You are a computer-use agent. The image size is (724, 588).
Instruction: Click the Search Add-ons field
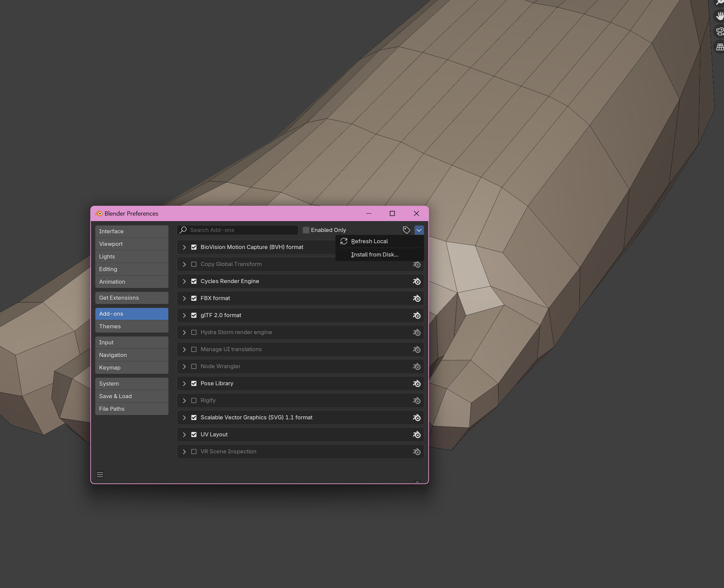pos(238,230)
